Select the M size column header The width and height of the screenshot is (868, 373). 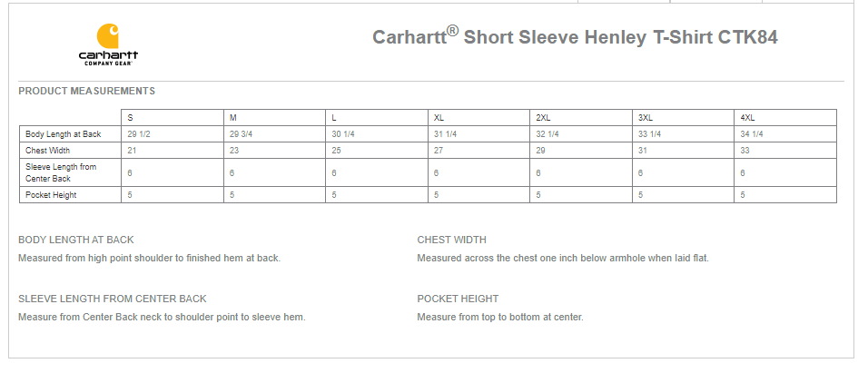[x=233, y=118]
